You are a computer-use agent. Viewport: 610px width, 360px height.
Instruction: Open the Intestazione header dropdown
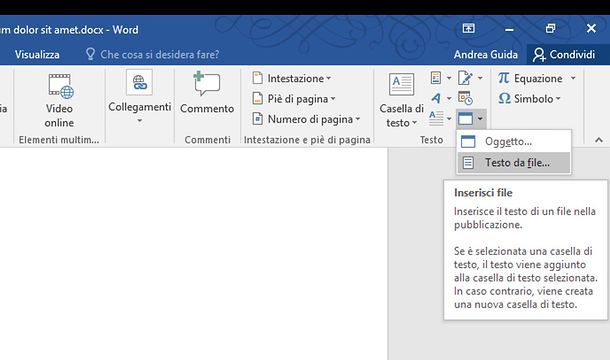coord(291,78)
